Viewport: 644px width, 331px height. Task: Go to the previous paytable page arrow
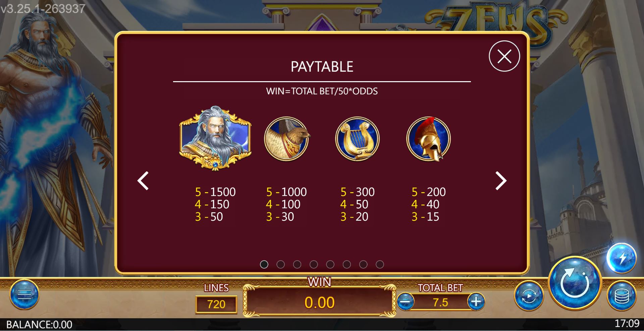pyautogui.click(x=143, y=181)
